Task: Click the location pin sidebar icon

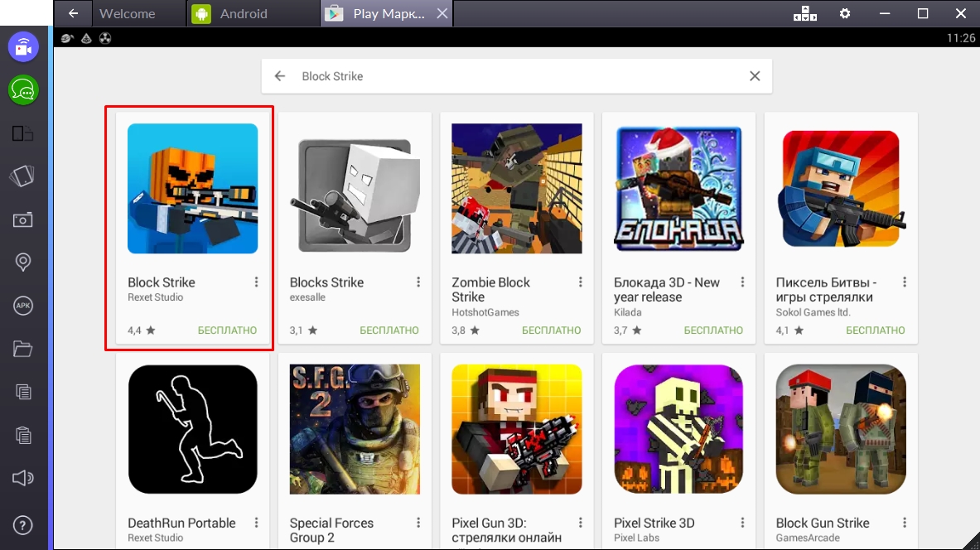Action: 23,263
